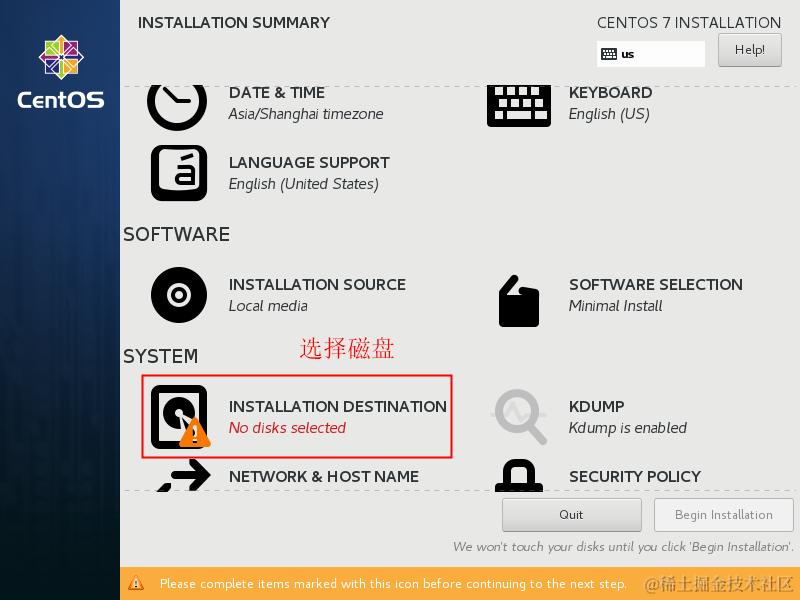Open Installation Destination disk icon

[180, 417]
